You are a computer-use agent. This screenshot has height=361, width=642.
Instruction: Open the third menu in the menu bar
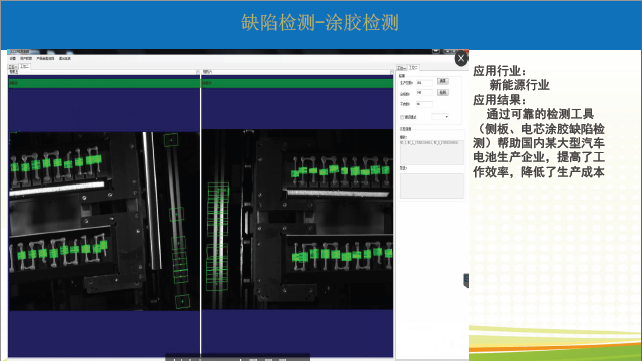(45, 59)
